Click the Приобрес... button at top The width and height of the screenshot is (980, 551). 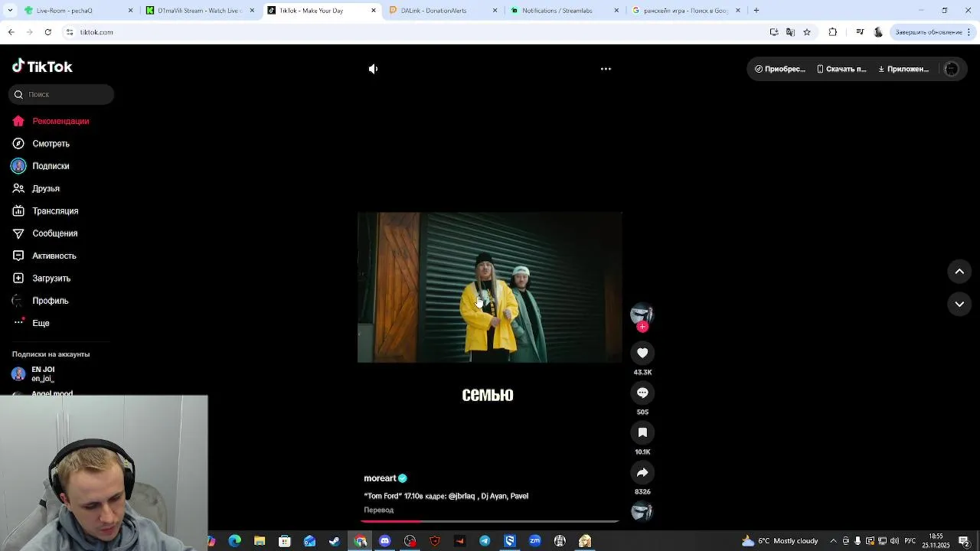[780, 69]
